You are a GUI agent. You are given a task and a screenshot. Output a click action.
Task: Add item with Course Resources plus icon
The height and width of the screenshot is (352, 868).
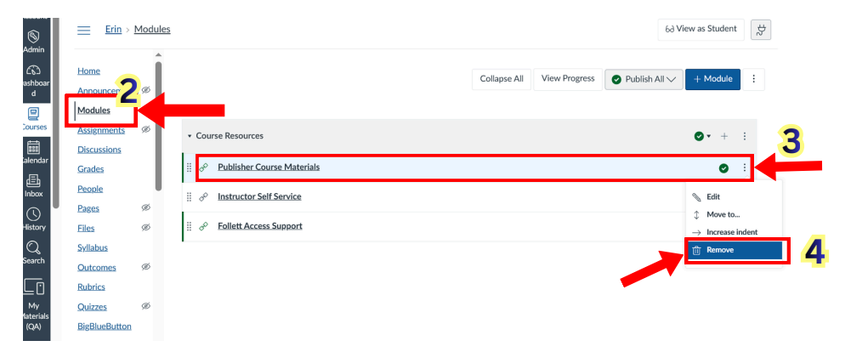(724, 136)
